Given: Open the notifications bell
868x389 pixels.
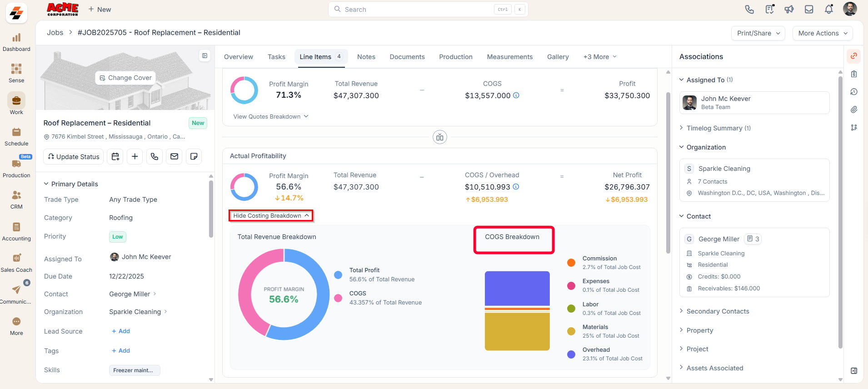Looking at the screenshot, I should (x=829, y=9).
